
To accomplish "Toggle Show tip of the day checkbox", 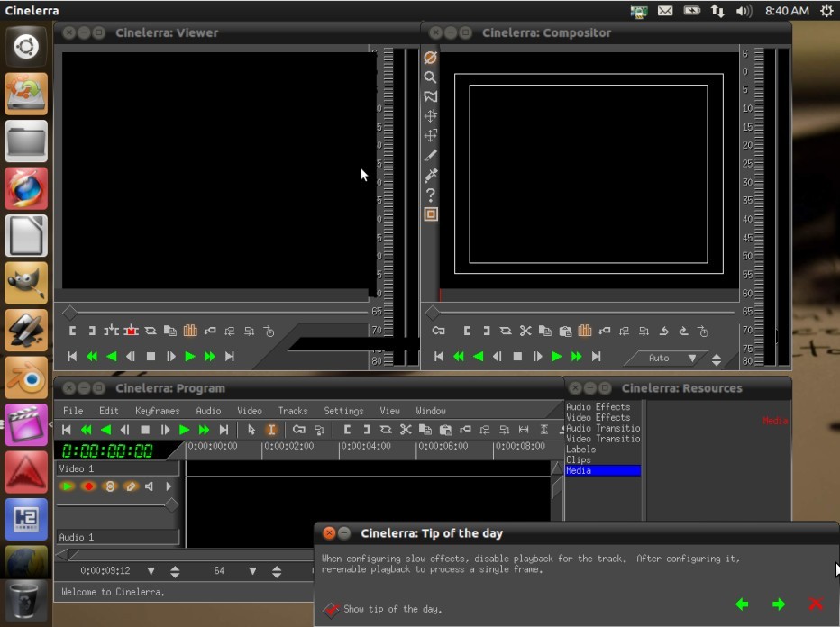I will [x=331, y=609].
